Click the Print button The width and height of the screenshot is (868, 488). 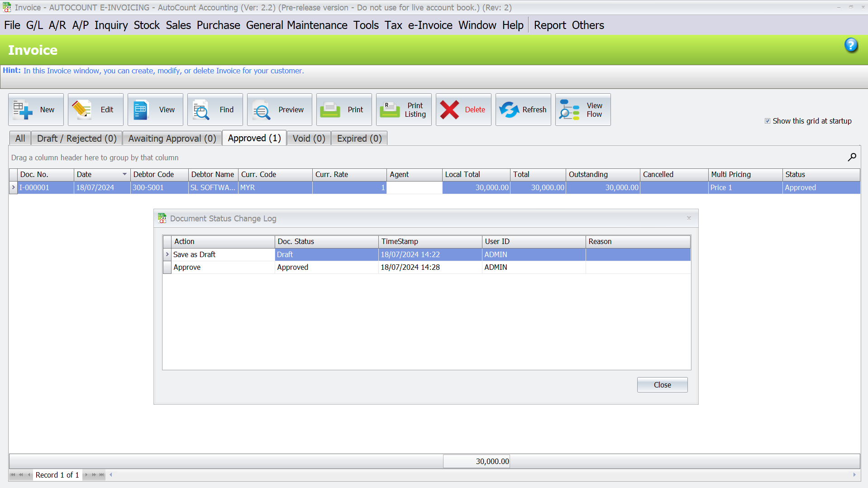[x=344, y=109]
